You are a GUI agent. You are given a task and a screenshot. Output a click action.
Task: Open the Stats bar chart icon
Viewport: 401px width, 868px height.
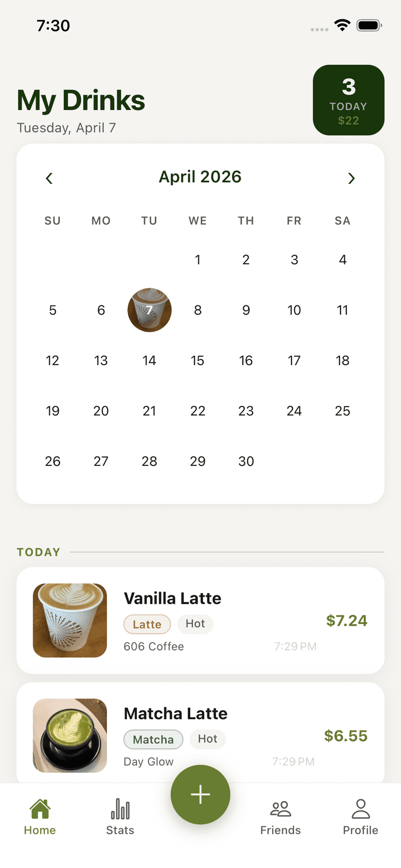[120, 810]
